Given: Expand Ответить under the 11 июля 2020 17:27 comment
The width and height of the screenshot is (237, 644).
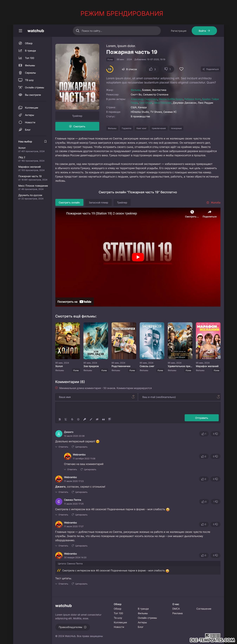Looking at the screenshot, I should pyautogui.click(x=62, y=545).
